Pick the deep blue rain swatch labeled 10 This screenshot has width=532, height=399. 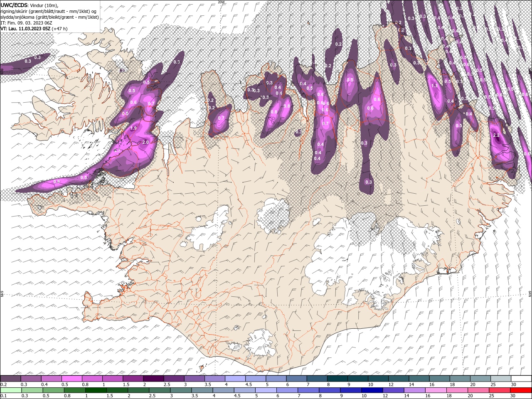[x=372, y=390]
